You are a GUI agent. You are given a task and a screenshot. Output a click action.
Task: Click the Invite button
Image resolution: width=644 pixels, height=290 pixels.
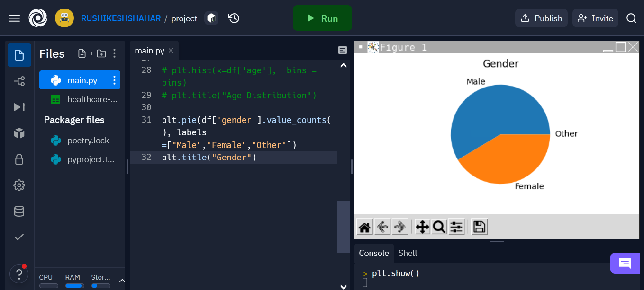click(595, 18)
